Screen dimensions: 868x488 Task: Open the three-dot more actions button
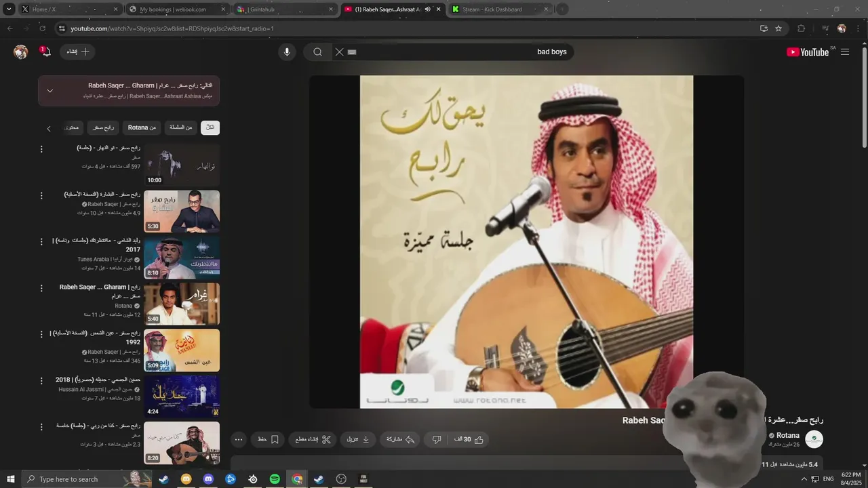pos(239,439)
